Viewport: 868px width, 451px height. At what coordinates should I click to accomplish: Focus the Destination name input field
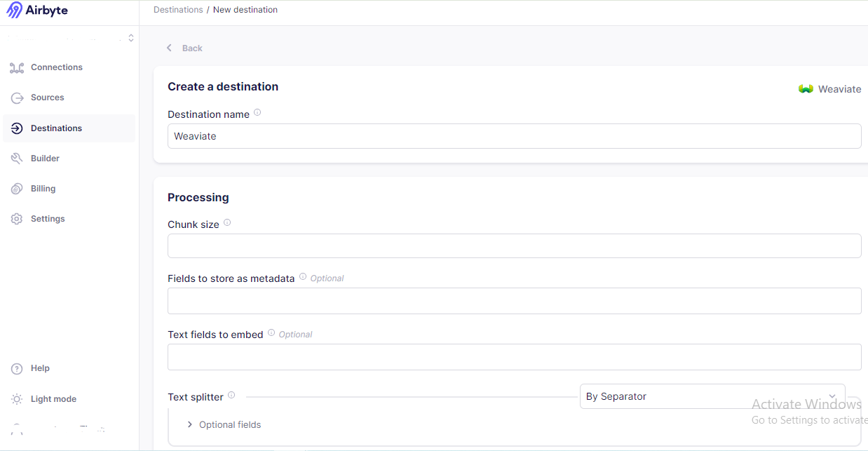(x=514, y=136)
